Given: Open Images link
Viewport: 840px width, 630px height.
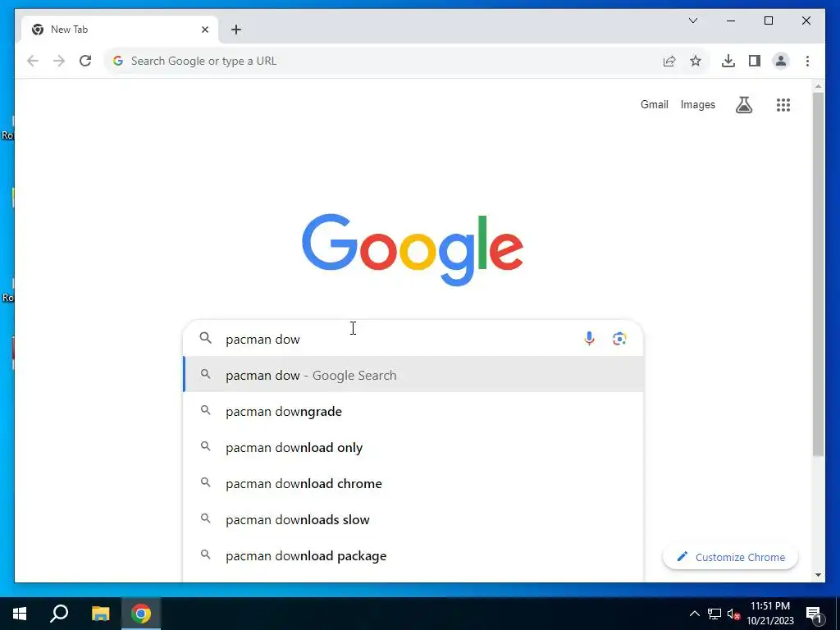Looking at the screenshot, I should (x=697, y=104).
